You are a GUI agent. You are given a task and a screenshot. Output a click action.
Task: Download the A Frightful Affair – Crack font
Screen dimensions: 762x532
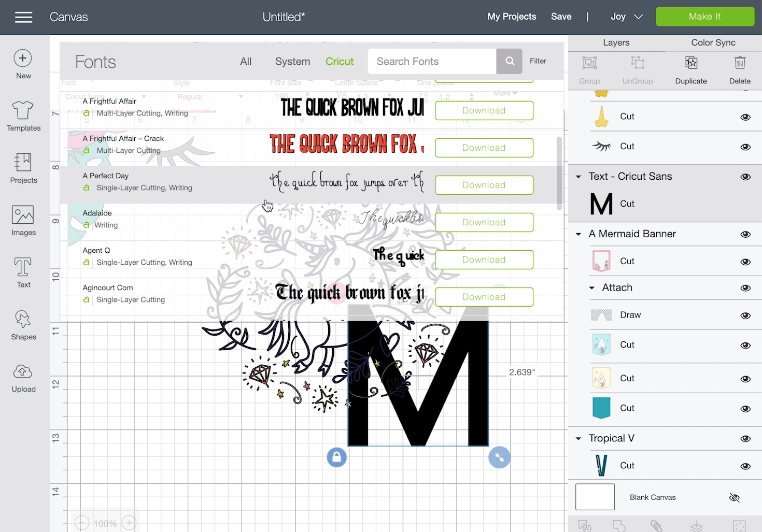click(x=484, y=148)
